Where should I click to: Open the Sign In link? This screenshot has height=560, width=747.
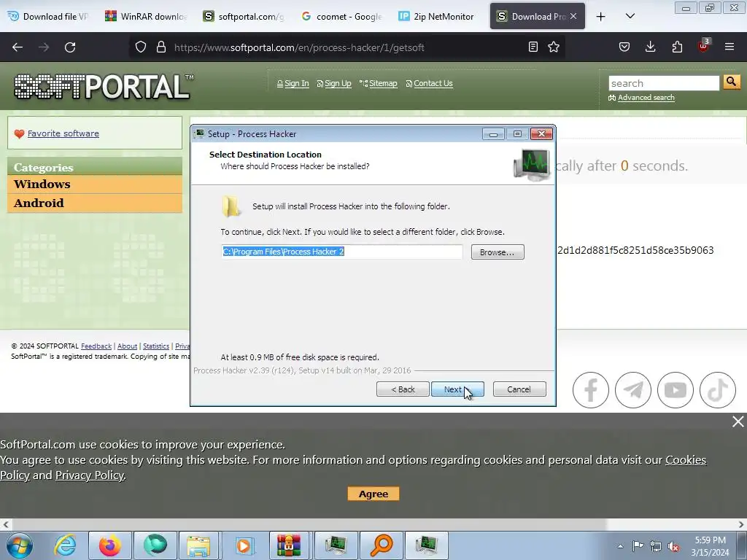[296, 83]
